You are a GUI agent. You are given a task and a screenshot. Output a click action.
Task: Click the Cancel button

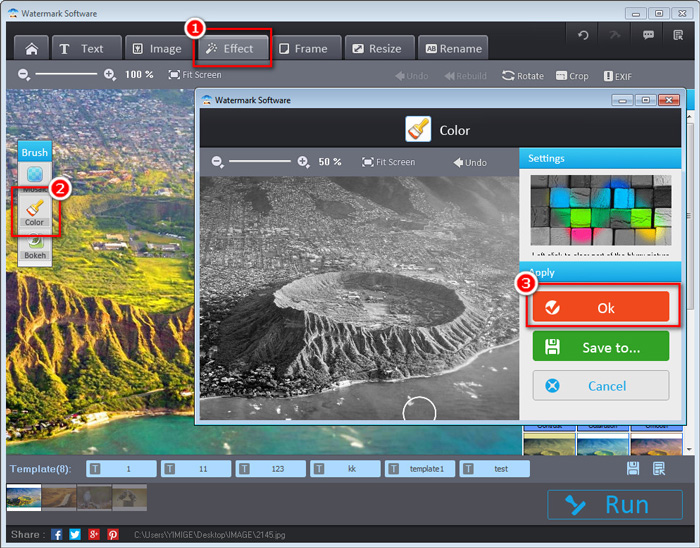click(x=600, y=386)
